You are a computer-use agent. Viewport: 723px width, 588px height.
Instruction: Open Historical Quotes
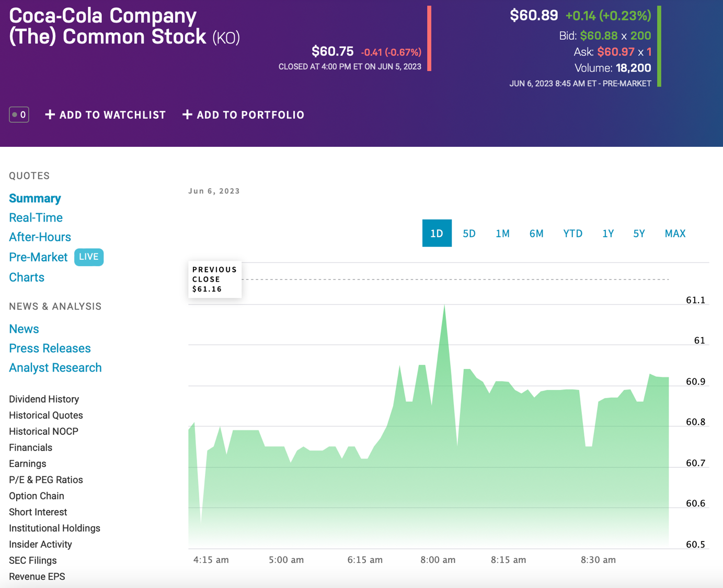click(46, 415)
